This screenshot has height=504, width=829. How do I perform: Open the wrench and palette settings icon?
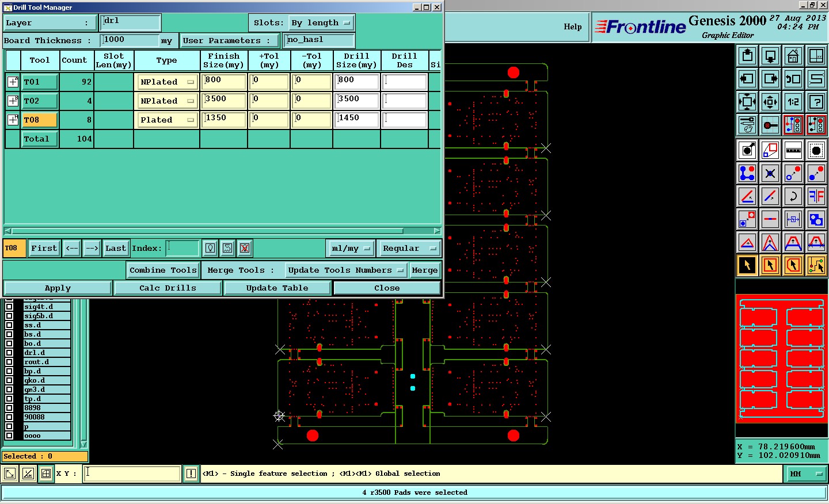coord(747,125)
